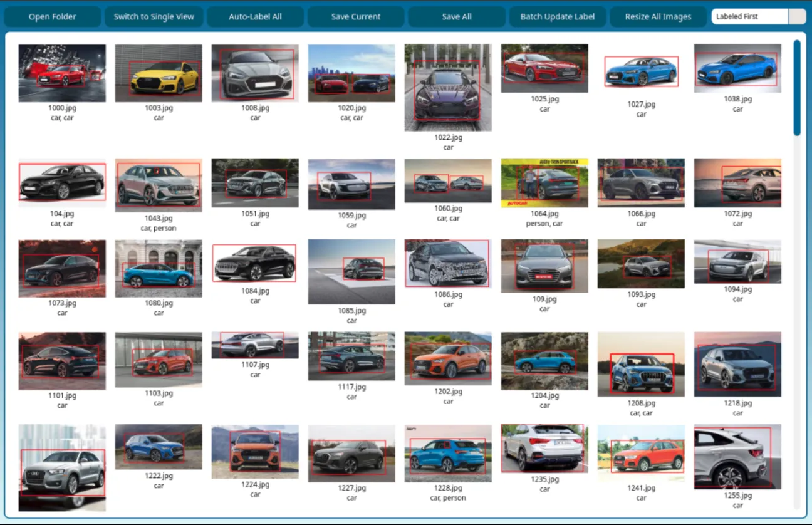
Task: Click the 1202.jpg orange SUV thumbnail
Action: [x=448, y=358]
